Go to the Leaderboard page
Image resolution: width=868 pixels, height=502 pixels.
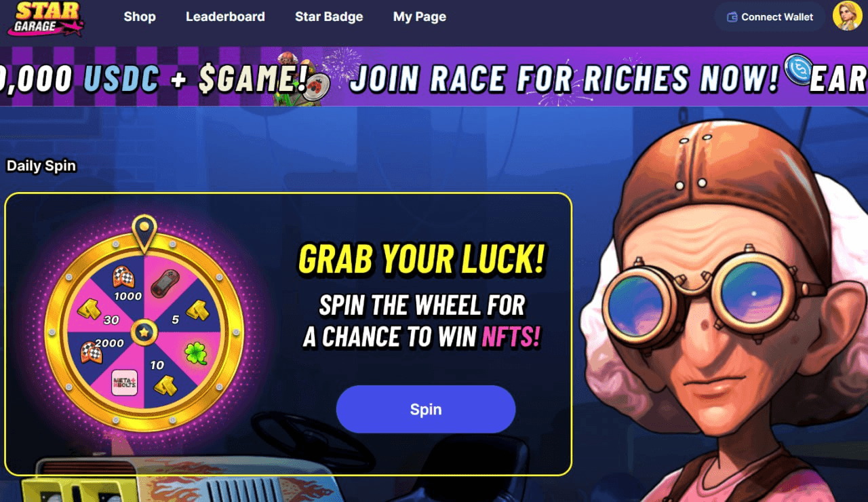pos(225,17)
